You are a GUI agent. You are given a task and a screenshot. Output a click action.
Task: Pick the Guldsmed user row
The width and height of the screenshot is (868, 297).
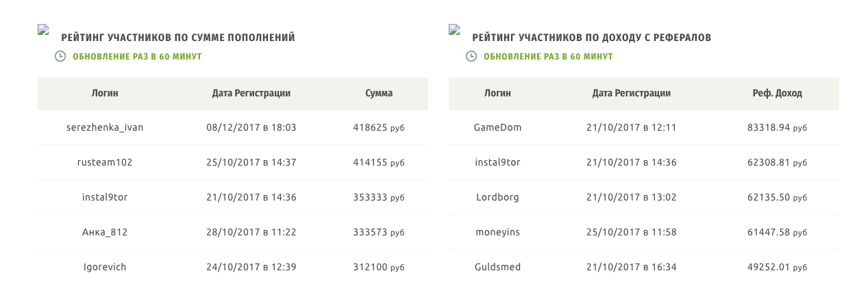(497, 267)
